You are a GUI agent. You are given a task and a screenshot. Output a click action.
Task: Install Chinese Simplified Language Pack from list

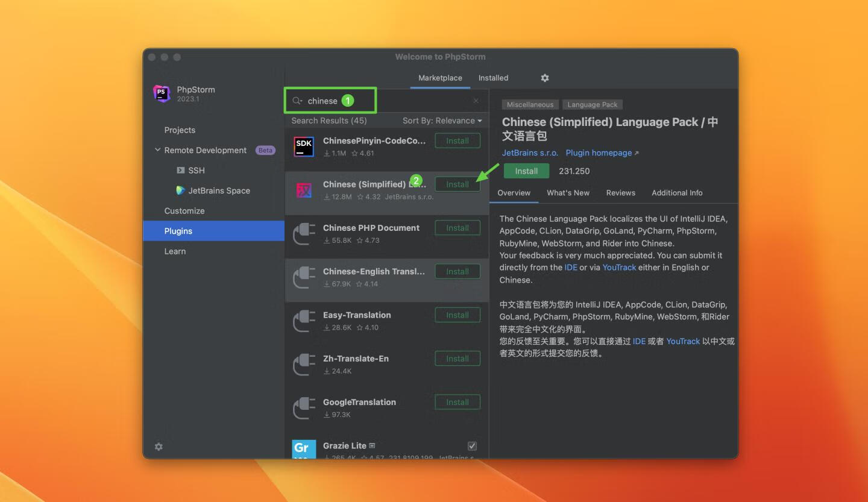coord(458,184)
